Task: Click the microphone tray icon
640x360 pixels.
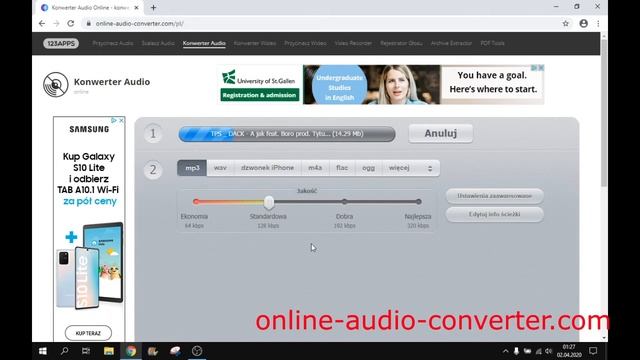Action: tap(516, 351)
